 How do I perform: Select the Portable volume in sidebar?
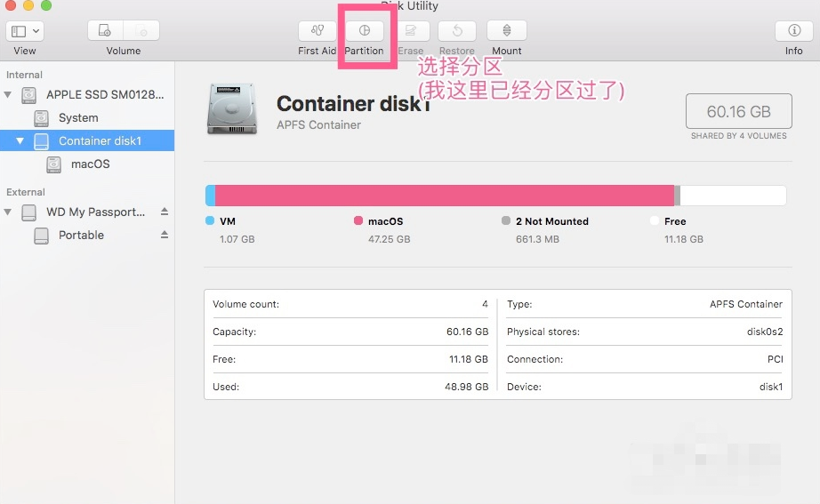81,236
